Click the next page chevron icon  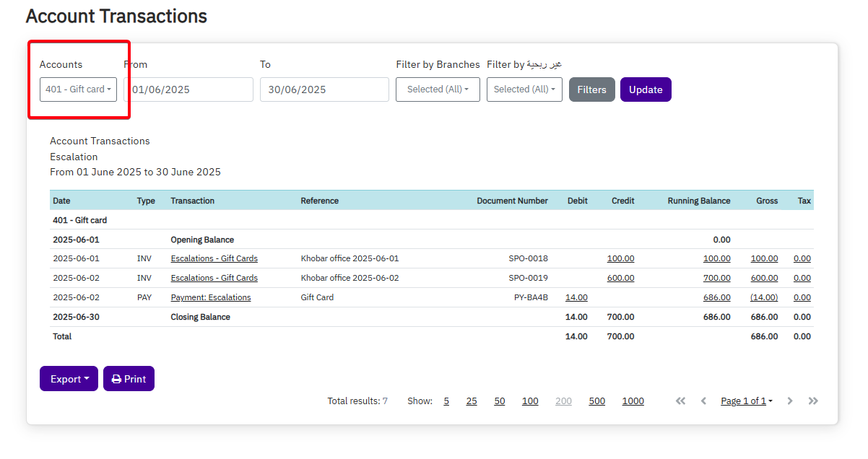click(x=790, y=401)
